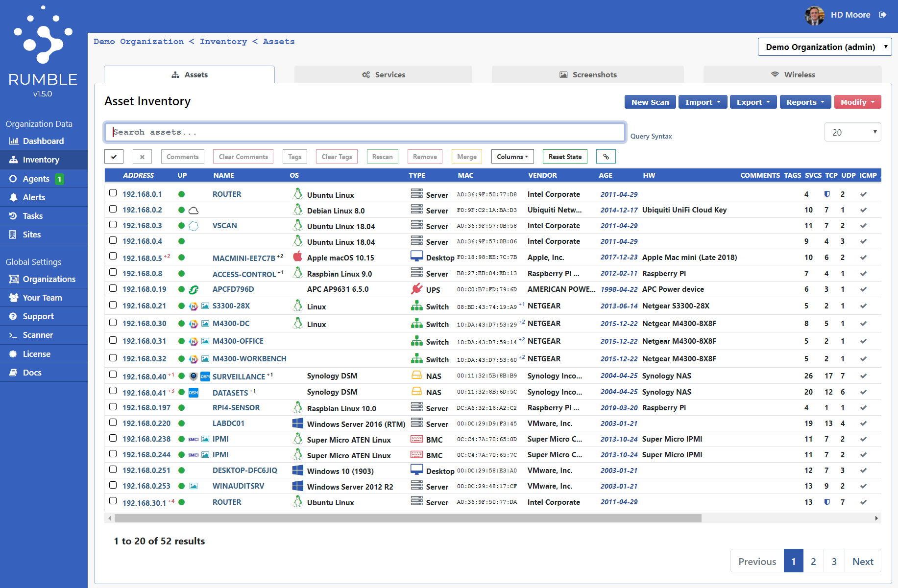Select the Agents sidebar item
This screenshot has width=898, height=588.
(x=36, y=179)
